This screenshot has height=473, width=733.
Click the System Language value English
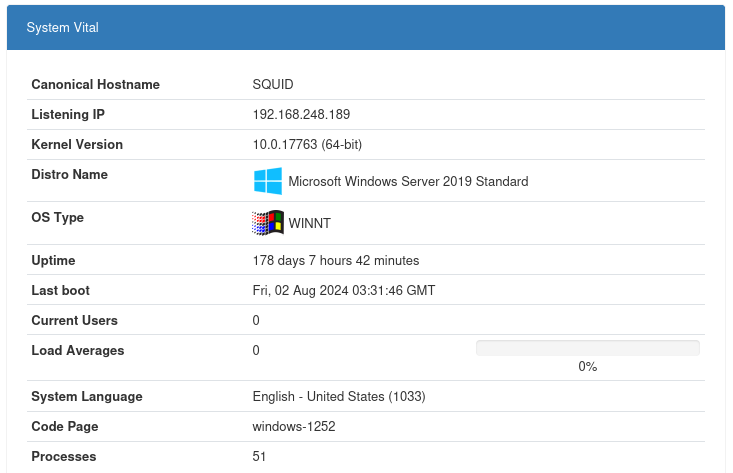339,397
